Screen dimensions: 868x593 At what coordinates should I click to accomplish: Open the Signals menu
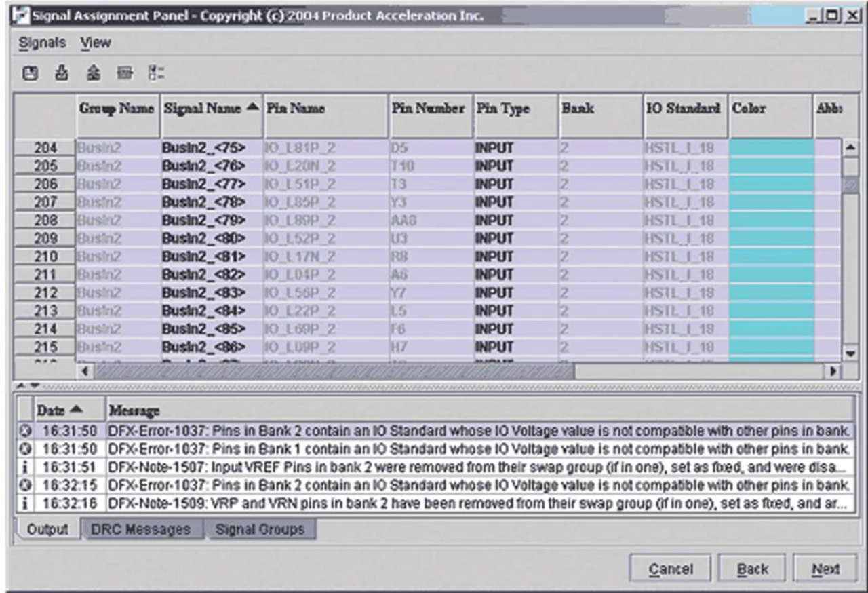point(42,43)
